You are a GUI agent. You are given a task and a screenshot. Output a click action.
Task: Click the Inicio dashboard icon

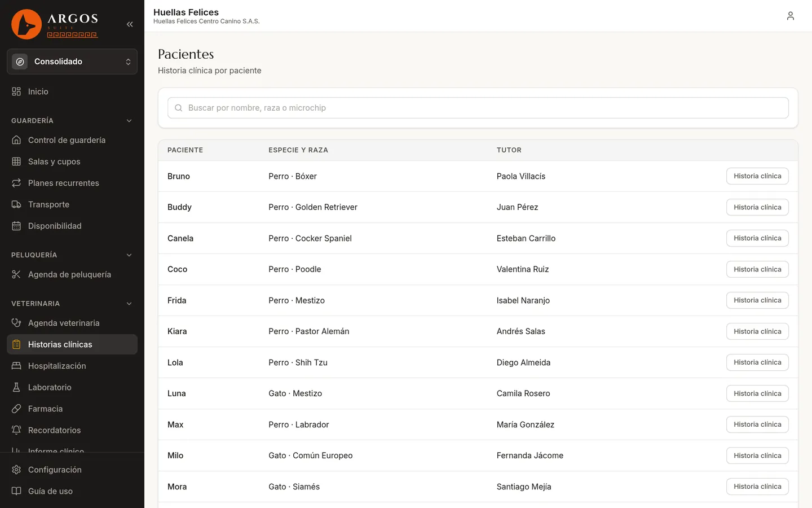tap(16, 91)
